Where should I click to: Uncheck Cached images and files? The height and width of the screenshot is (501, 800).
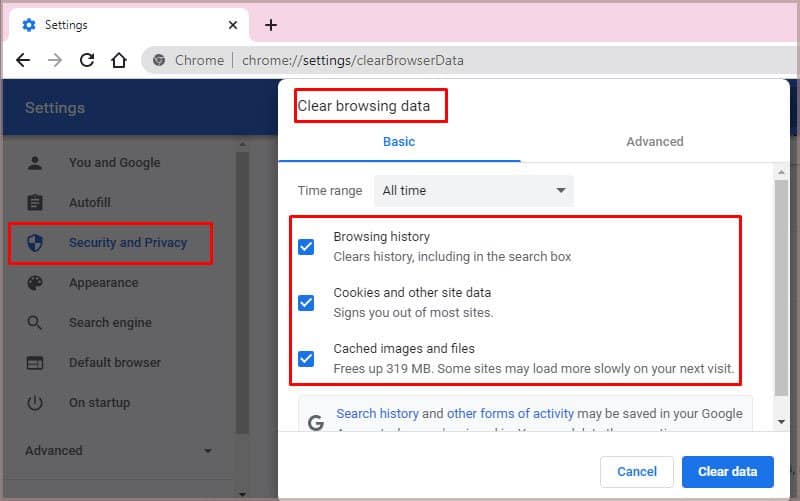pos(306,359)
